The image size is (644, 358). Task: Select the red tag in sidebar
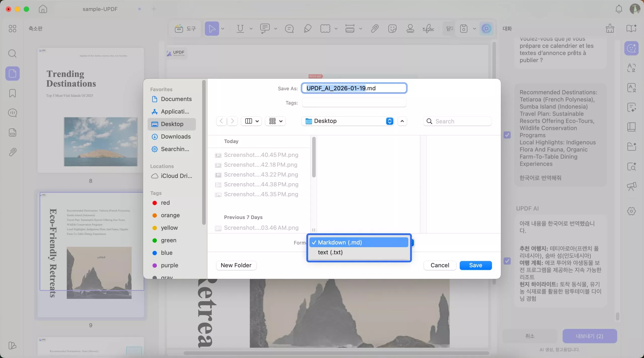[165, 203]
